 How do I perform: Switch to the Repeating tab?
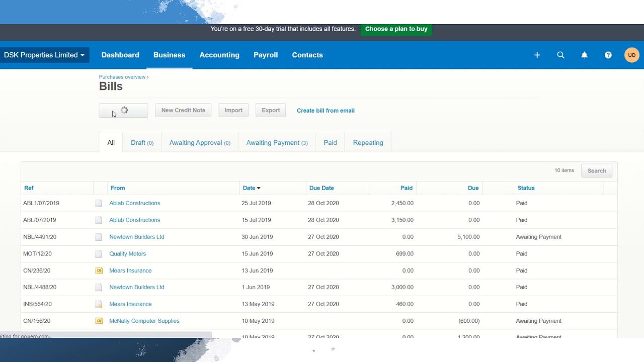pos(368,143)
